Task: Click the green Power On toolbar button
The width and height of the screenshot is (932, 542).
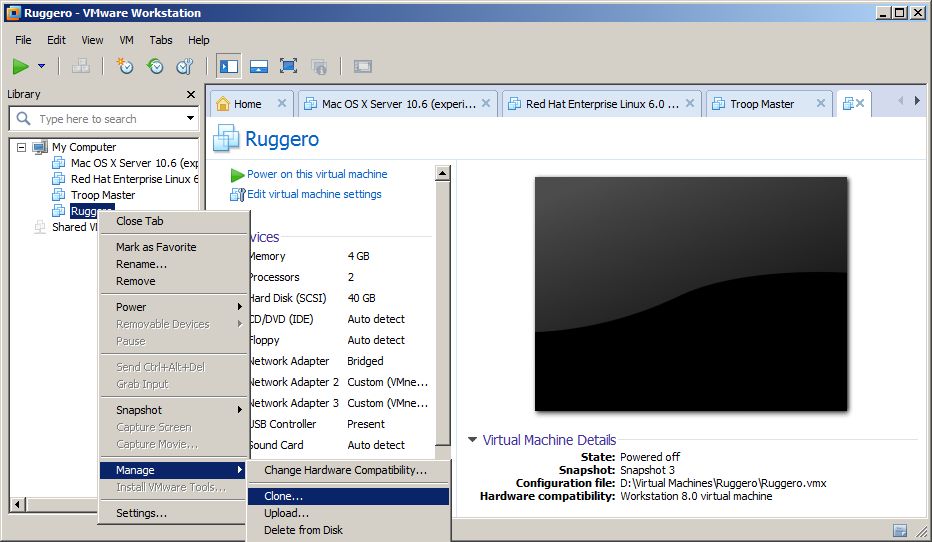Action: pyautogui.click(x=21, y=67)
